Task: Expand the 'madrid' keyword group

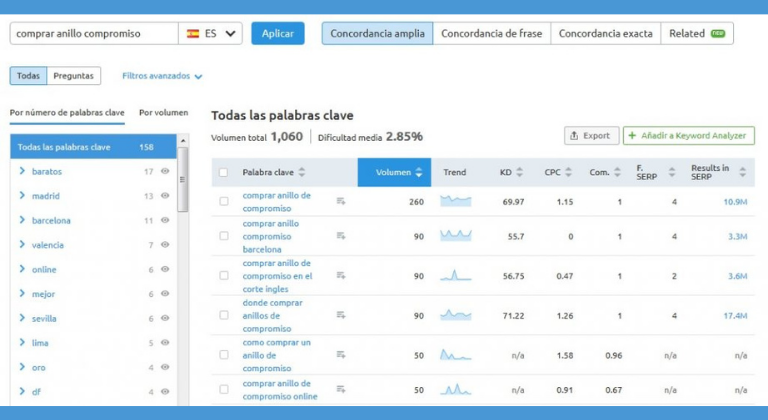Action: 22,196
